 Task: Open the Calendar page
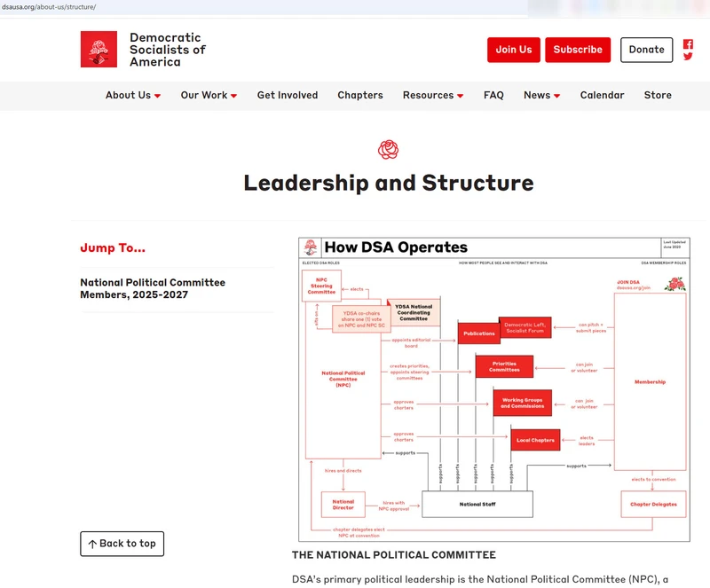(x=602, y=96)
